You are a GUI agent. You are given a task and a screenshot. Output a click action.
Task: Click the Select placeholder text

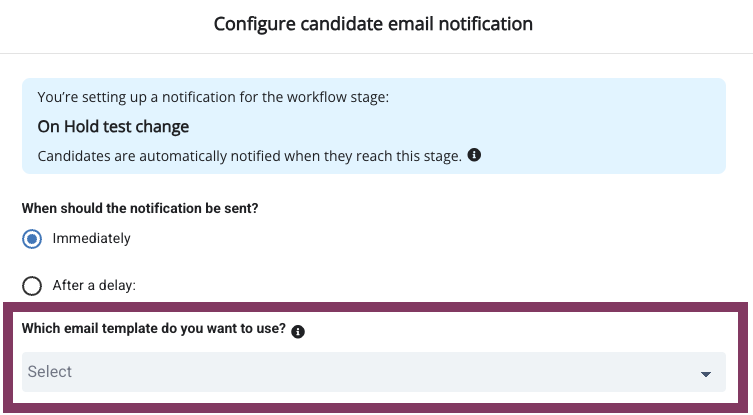click(49, 371)
